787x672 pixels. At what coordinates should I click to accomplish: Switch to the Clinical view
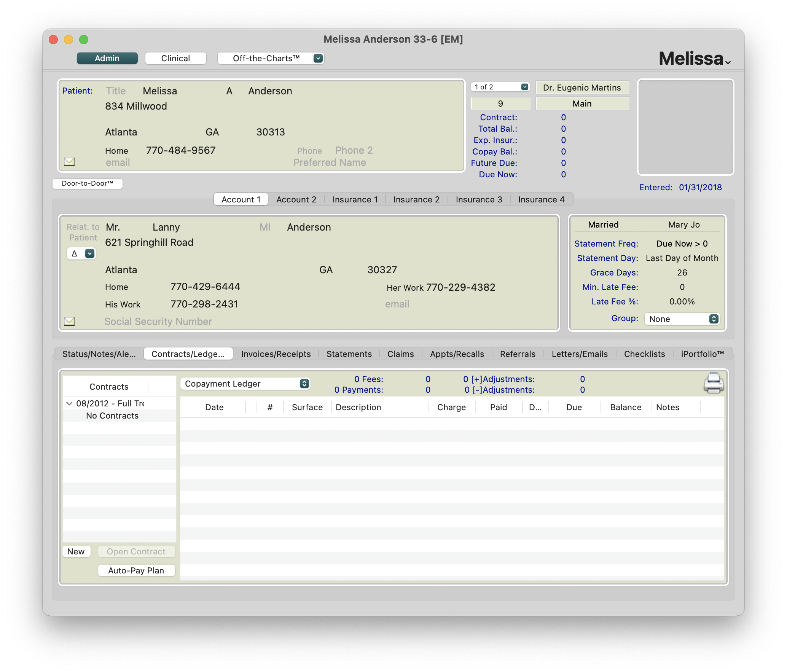pos(175,58)
